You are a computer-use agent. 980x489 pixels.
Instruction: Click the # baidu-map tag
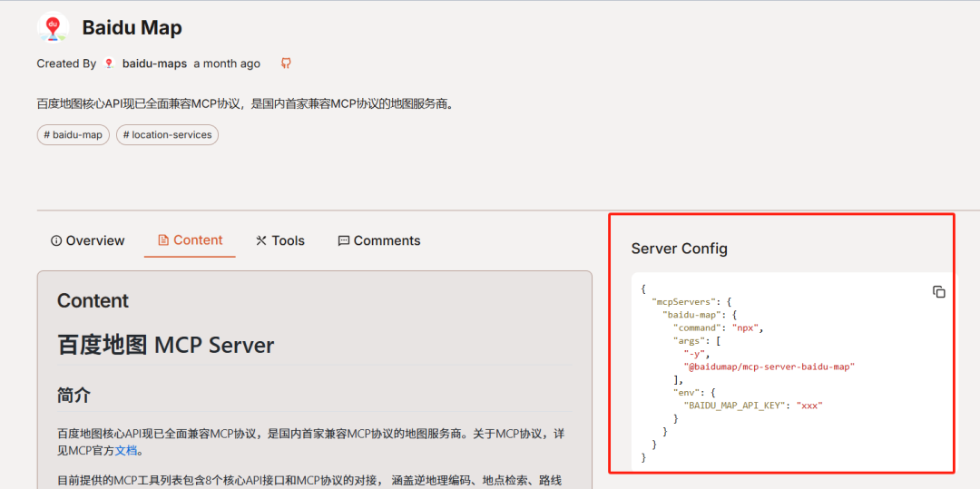tap(73, 135)
